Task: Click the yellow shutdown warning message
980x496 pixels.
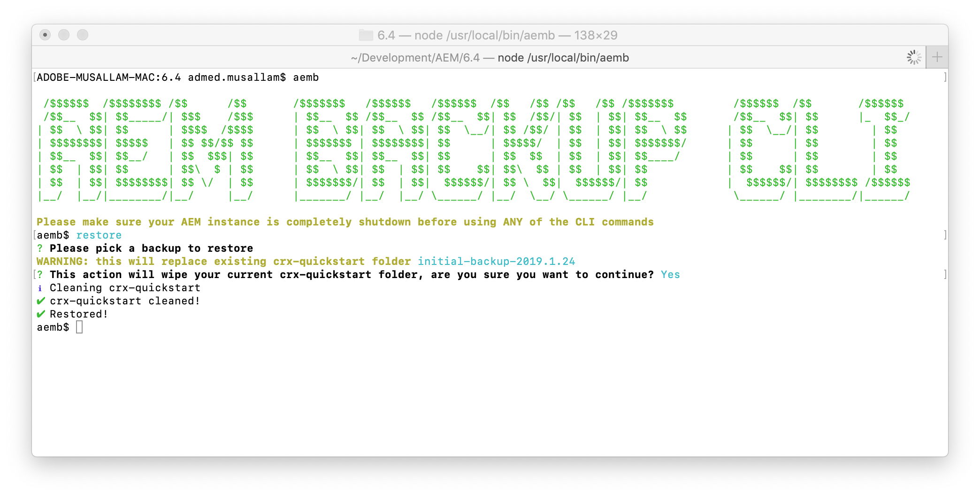Action: (345, 222)
